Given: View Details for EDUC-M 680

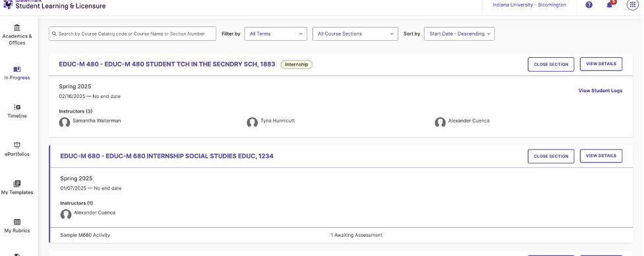Looking at the screenshot, I should pyautogui.click(x=601, y=156).
